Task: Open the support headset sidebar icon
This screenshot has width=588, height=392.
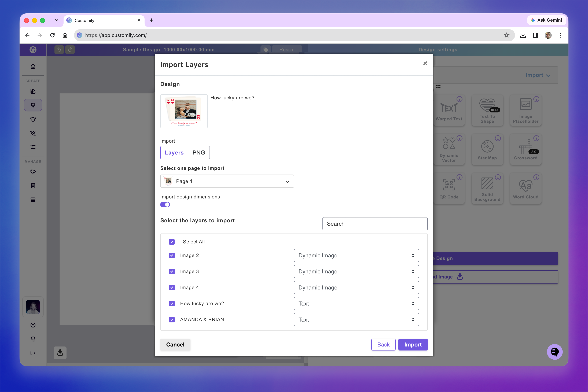Action: 33,339
